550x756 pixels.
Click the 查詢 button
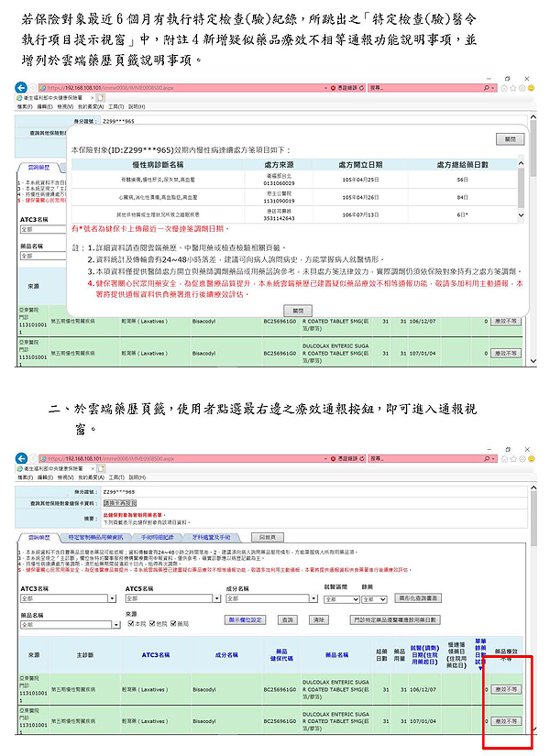point(288,620)
